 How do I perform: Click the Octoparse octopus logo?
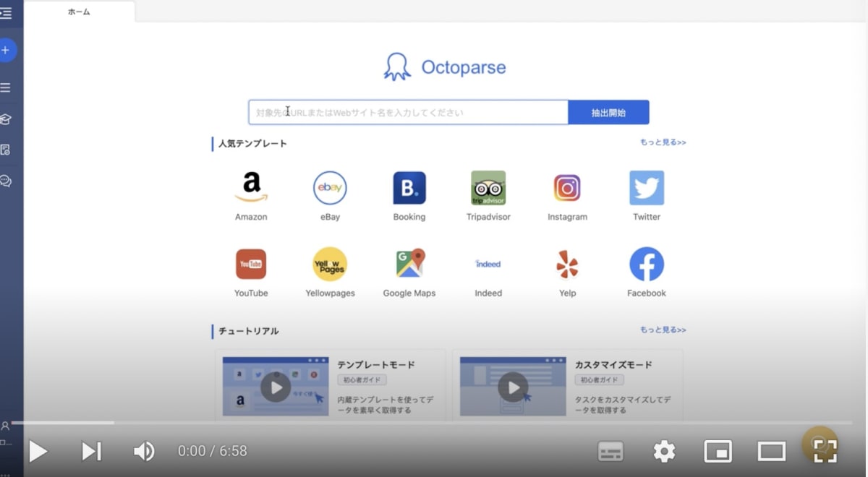pyautogui.click(x=397, y=66)
